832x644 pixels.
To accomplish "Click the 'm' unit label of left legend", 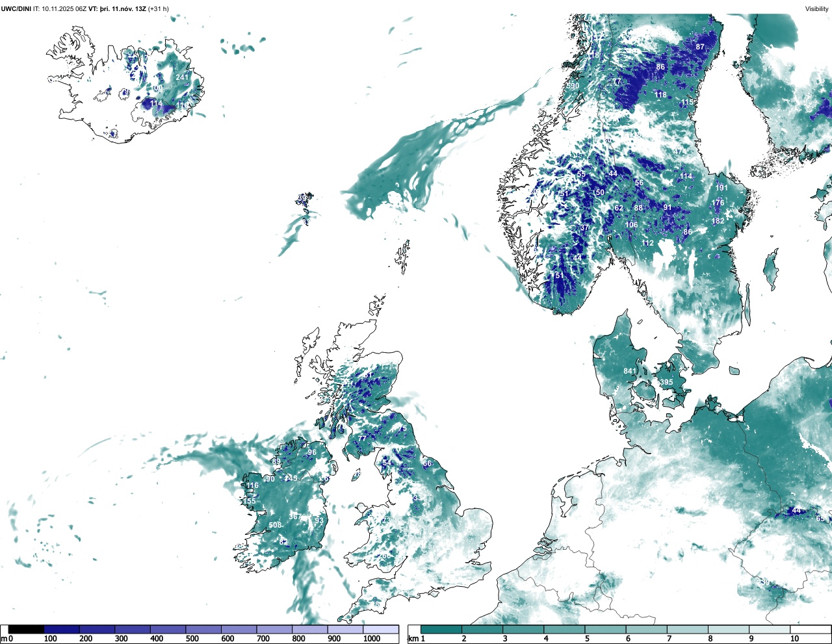I will 3,639.
